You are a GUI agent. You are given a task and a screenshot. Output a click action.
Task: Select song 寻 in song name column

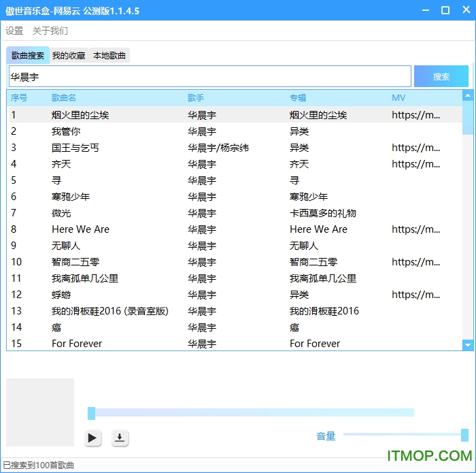(56, 180)
